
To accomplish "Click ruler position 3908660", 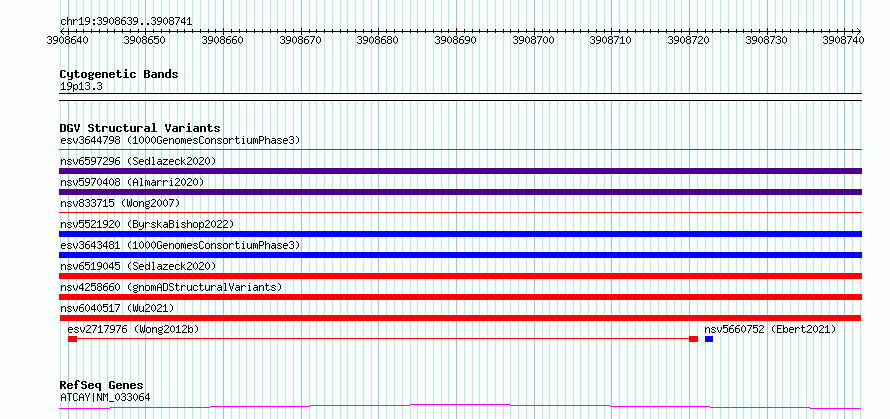I will [223, 40].
